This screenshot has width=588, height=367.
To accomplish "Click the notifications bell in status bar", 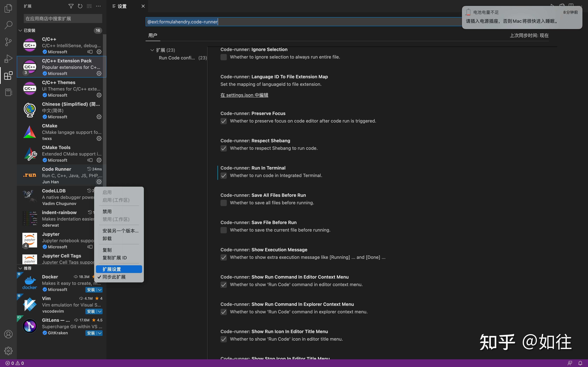I will 580,363.
